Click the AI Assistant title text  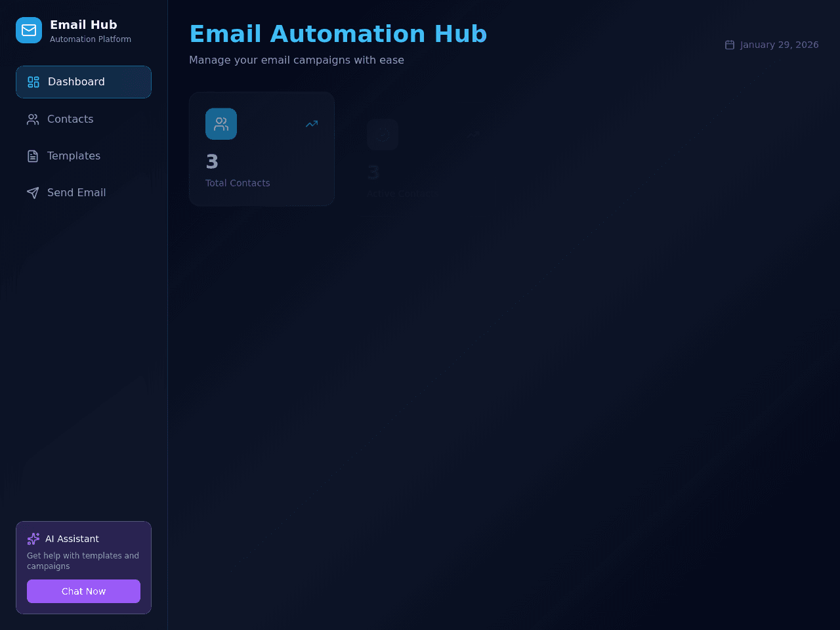tap(72, 539)
